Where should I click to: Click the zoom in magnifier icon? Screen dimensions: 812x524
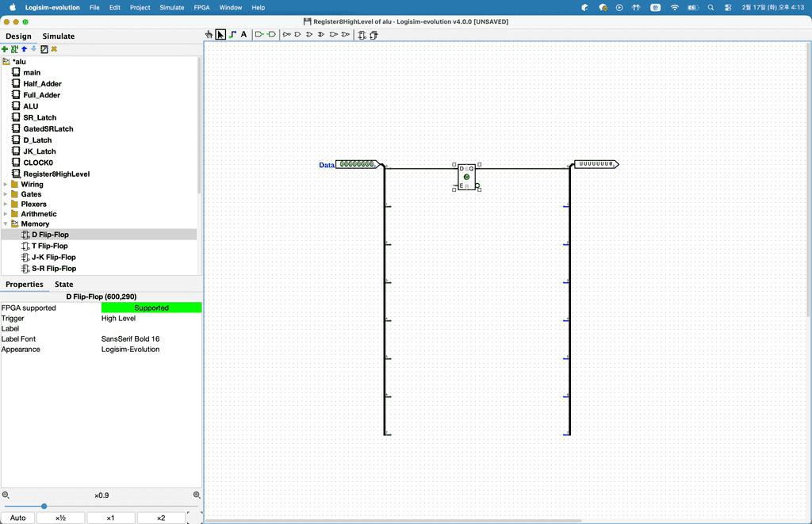(x=197, y=495)
